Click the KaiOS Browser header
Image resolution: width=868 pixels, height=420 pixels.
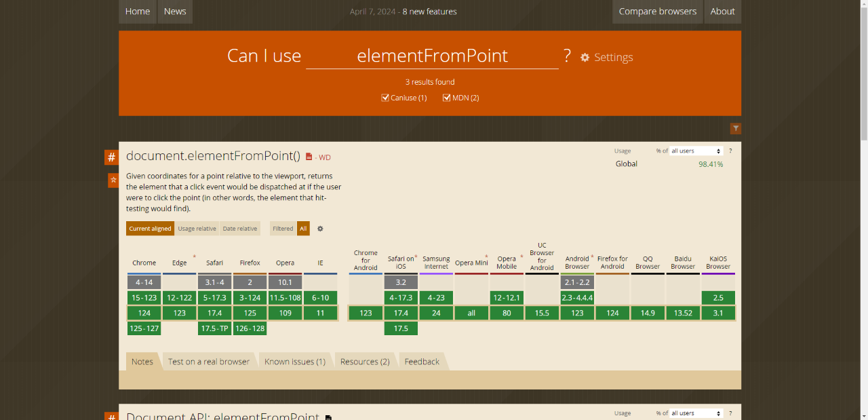(718, 263)
